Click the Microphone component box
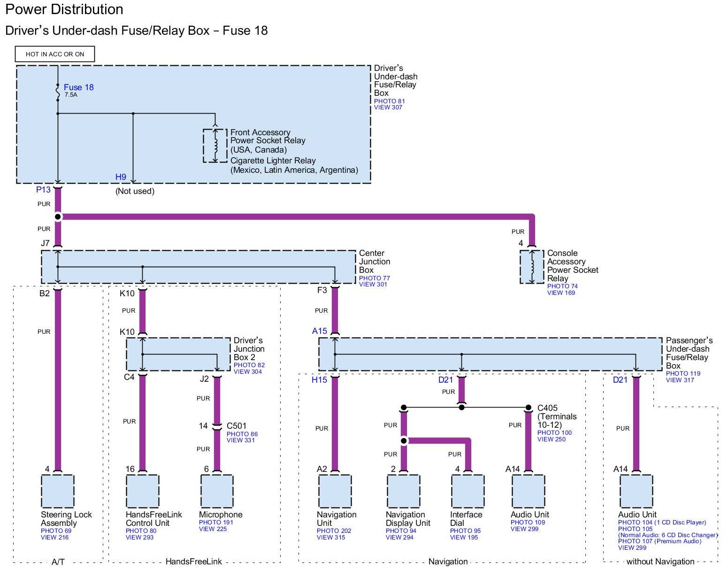 [217, 491]
